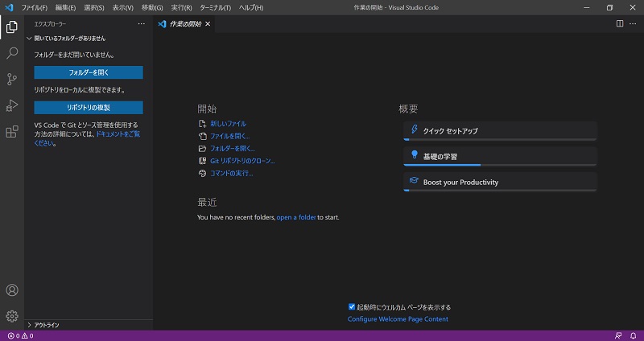This screenshot has width=644, height=341.
Task: Open the 選択(S) menu
Action: (x=93, y=7)
